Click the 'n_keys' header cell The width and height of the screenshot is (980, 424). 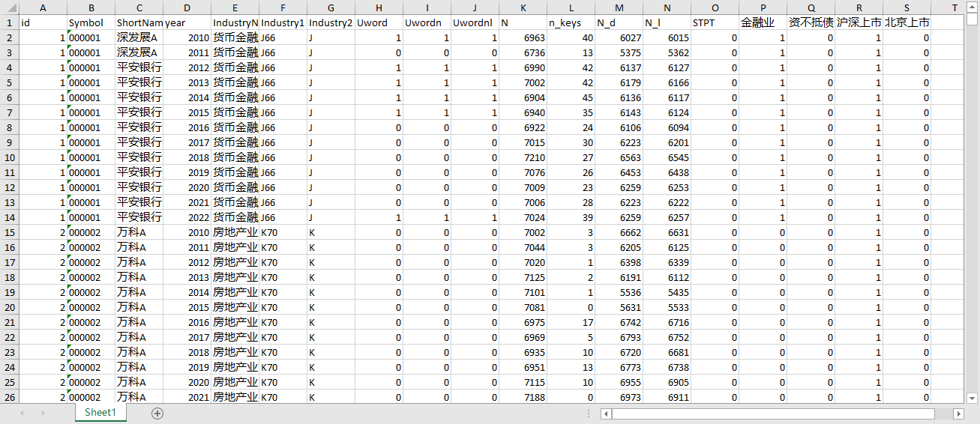pyautogui.click(x=571, y=22)
